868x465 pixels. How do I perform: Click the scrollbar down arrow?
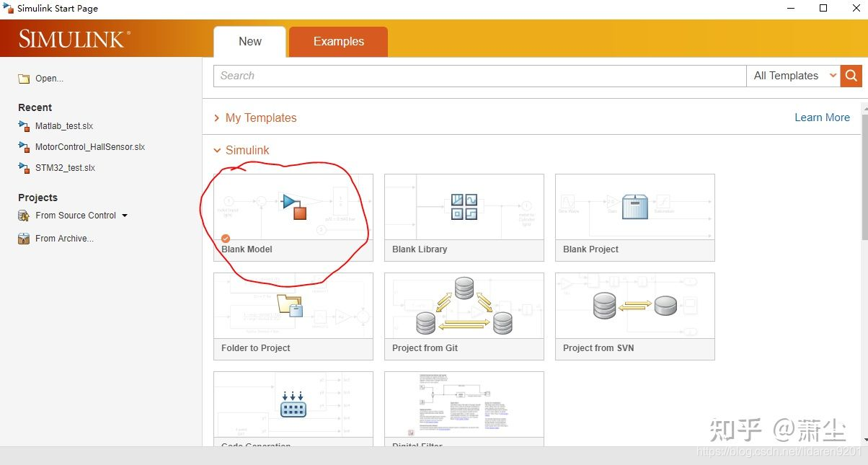(864, 440)
